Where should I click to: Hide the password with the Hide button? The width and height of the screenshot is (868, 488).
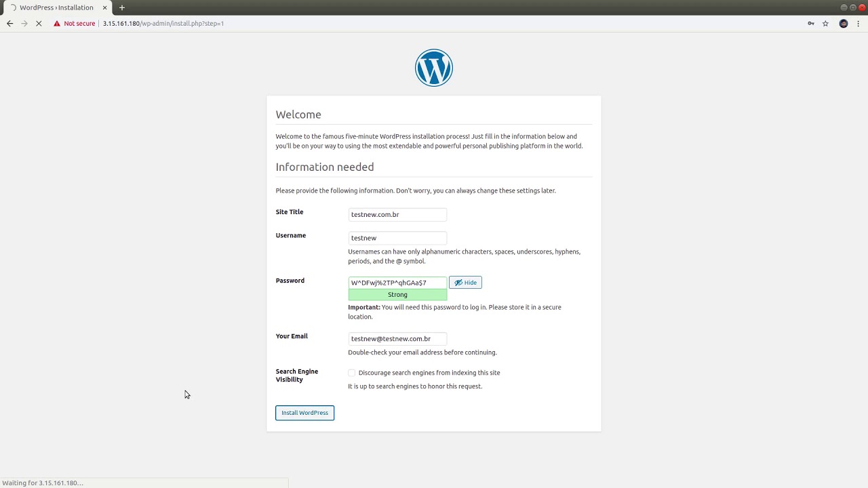465,283
